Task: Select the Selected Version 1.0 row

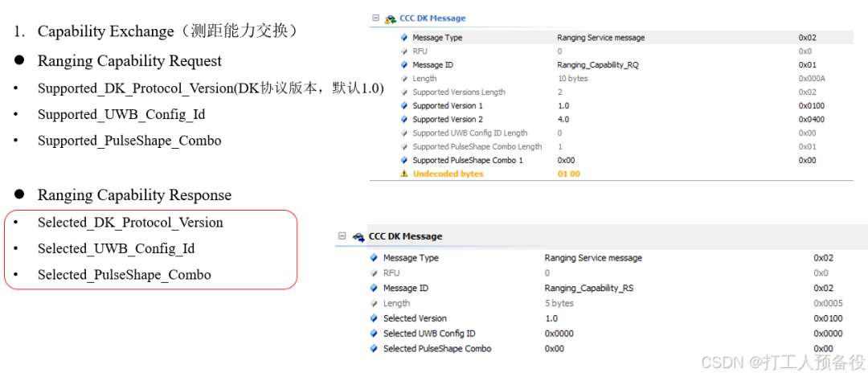Action: click(606, 318)
